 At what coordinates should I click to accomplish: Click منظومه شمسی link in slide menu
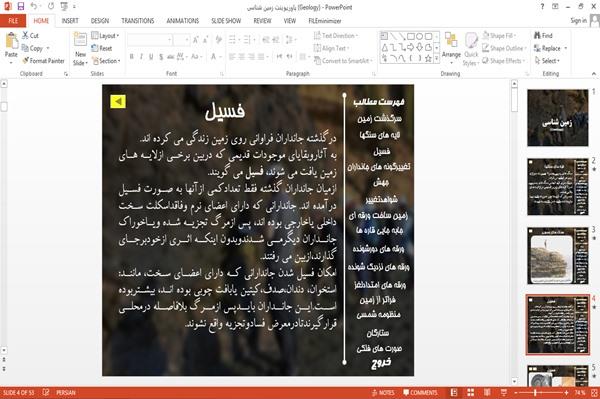coord(378,315)
